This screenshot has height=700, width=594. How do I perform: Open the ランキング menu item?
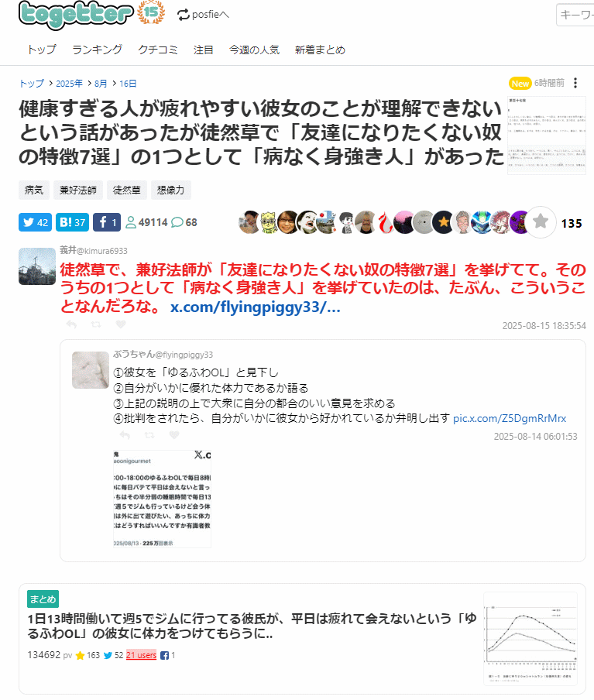tap(98, 50)
